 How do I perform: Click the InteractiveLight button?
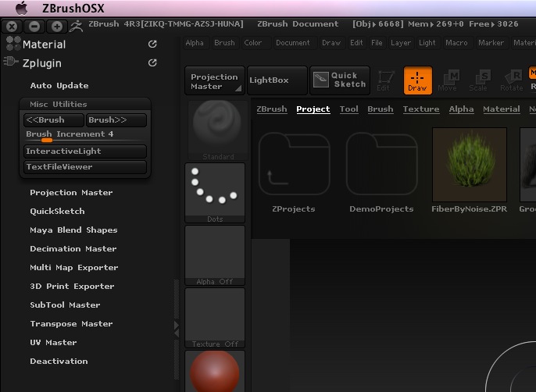[x=85, y=151]
